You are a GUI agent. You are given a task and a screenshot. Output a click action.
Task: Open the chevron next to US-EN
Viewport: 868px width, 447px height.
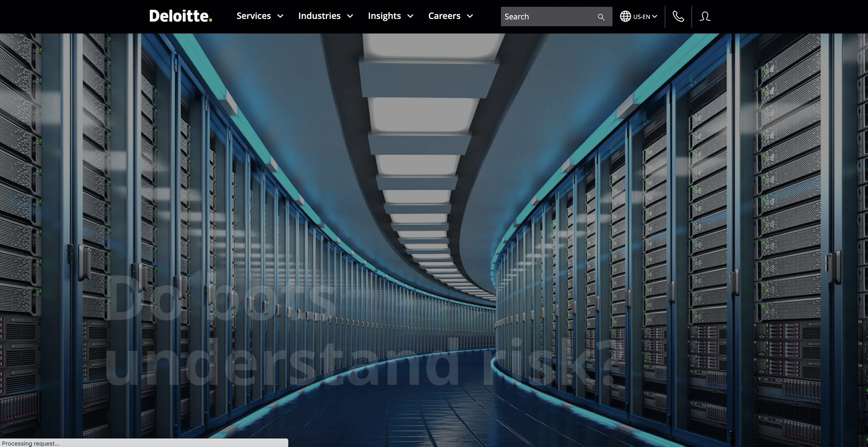(655, 17)
